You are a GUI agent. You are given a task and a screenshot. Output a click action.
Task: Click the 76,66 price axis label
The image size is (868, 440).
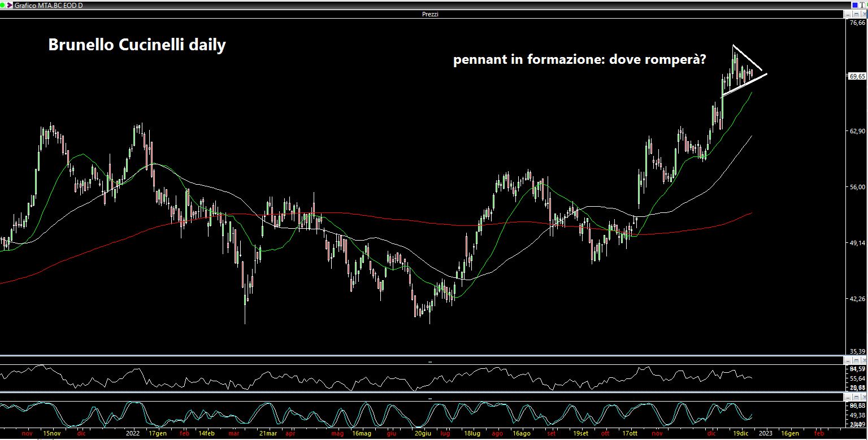pyautogui.click(x=857, y=23)
